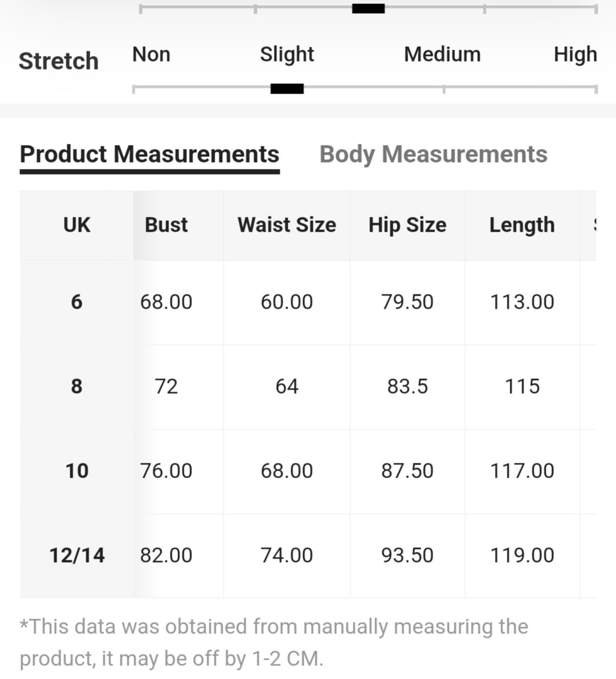616x679 pixels.
Task: Click the Length column header
Action: tap(522, 225)
